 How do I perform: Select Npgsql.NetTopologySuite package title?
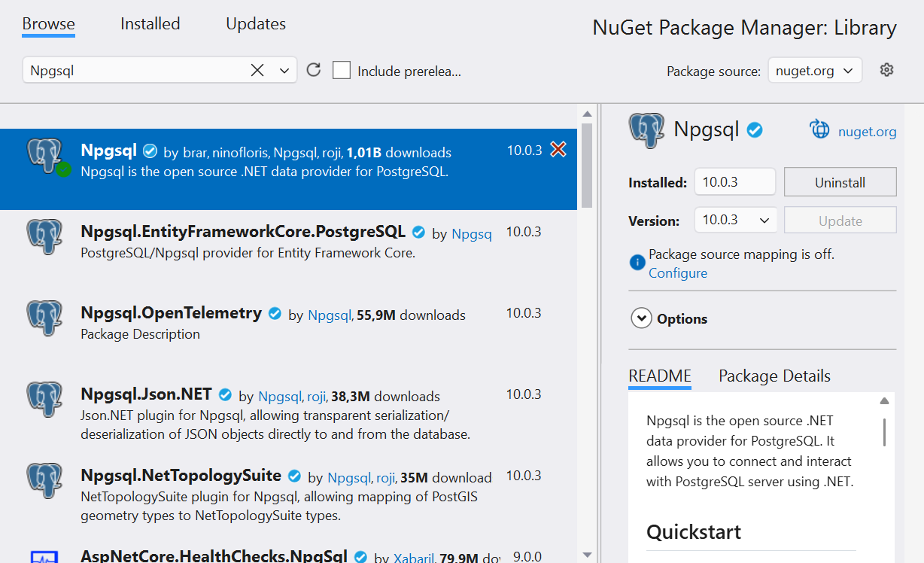pyautogui.click(x=181, y=475)
